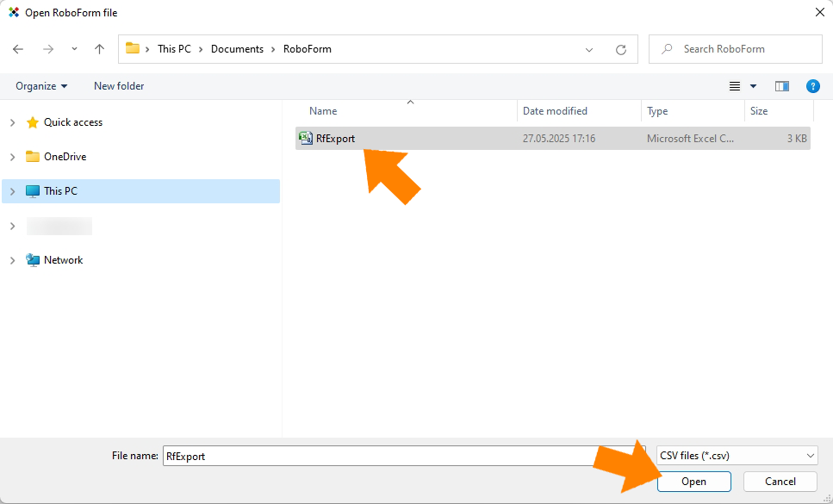
Task: Expand chevron after This PC breadcrumb
Action: click(x=201, y=49)
